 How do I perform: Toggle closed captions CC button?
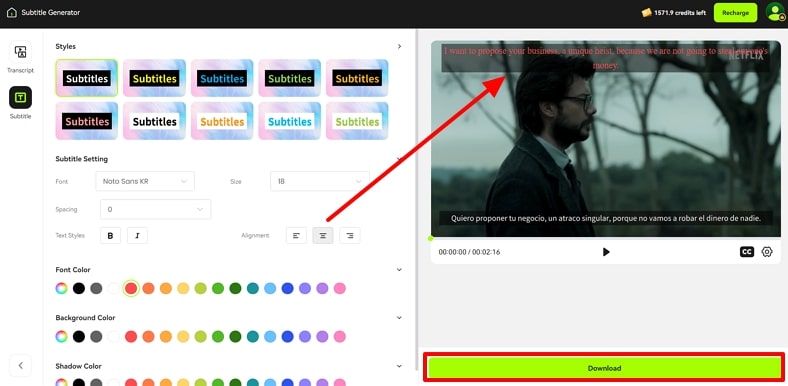pyautogui.click(x=747, y=252)
